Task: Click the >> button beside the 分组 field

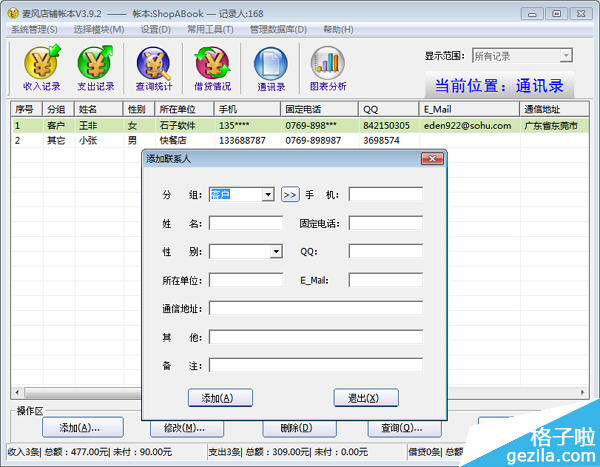Action: (290, 194)
